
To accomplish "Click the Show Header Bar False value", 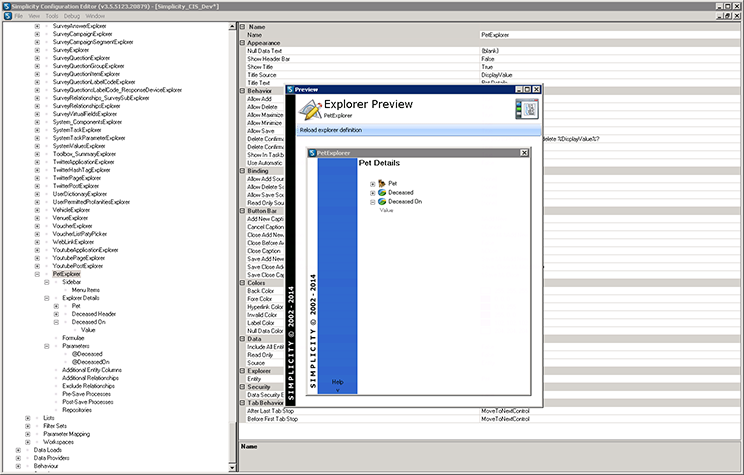I will 610,59.
